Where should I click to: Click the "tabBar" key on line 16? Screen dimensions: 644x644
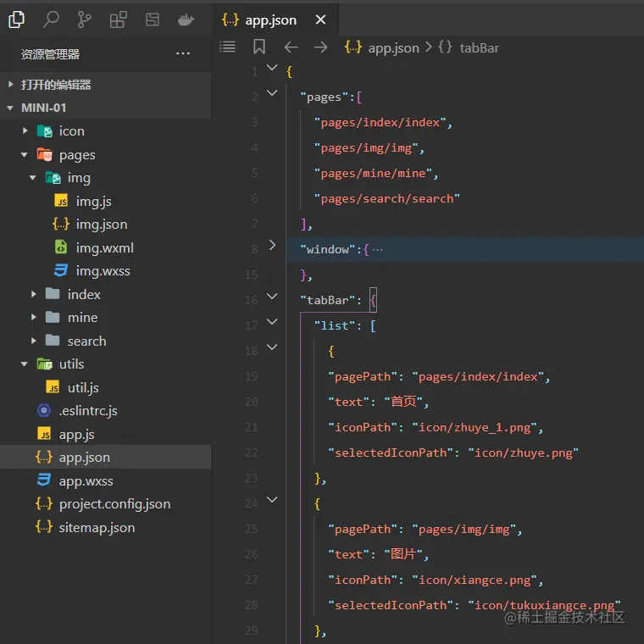coord(327,300)
